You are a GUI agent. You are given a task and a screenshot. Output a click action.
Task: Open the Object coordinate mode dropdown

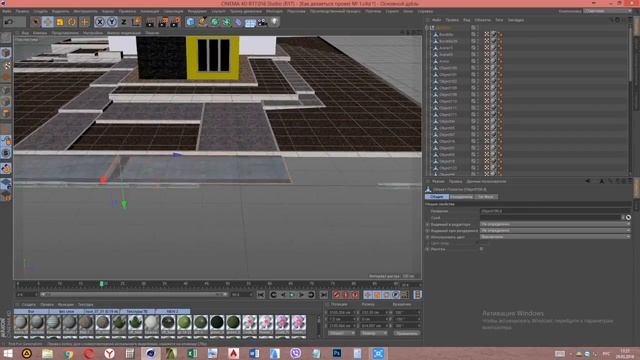(342, 333)
